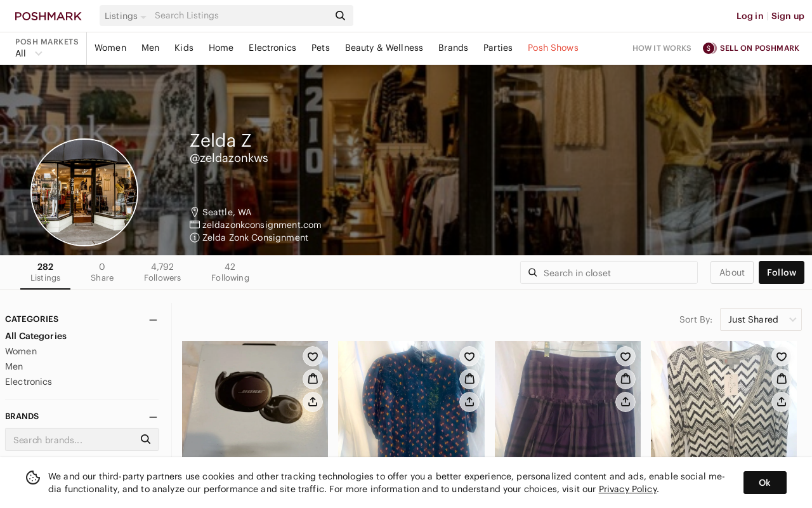Open the Pets menu
Image resolution: width=812 pixels, height=508 pixels.
320,48
